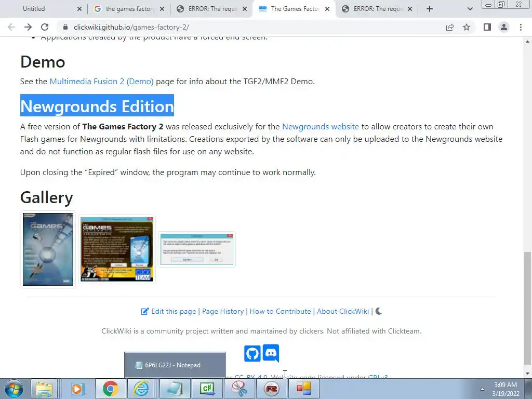Open the F2 Fusion taskbar icon
The width and height of the screenshot is (532, 399).
point(272,389)
